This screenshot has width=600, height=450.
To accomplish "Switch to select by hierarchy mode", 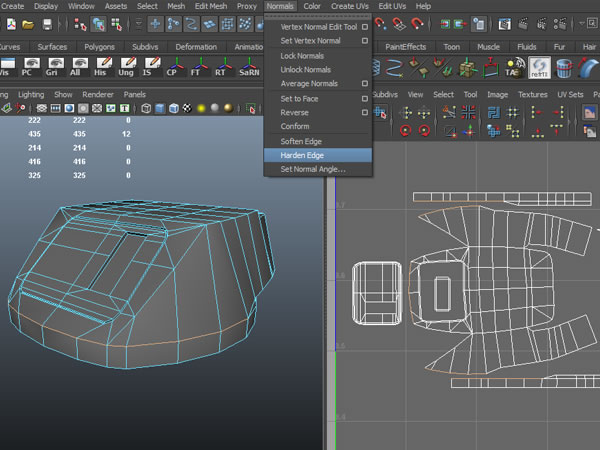I will click(80, 24).
